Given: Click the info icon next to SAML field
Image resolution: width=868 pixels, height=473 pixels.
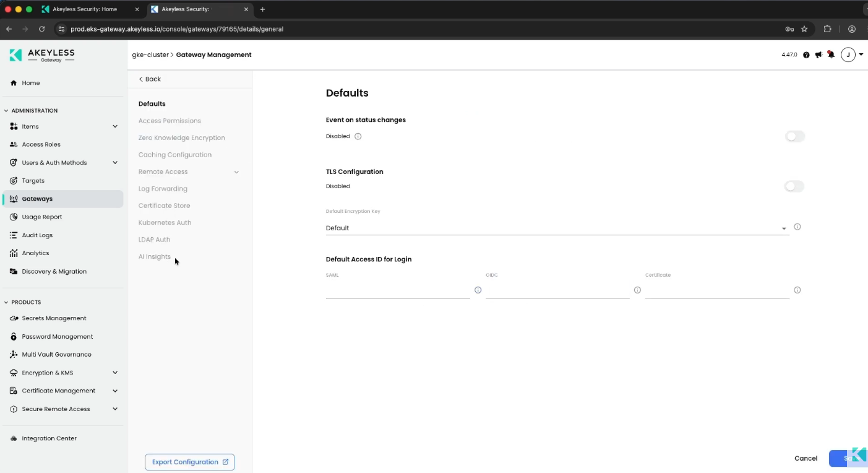Looking at the screenshot, I should click(x=478, y=290).
